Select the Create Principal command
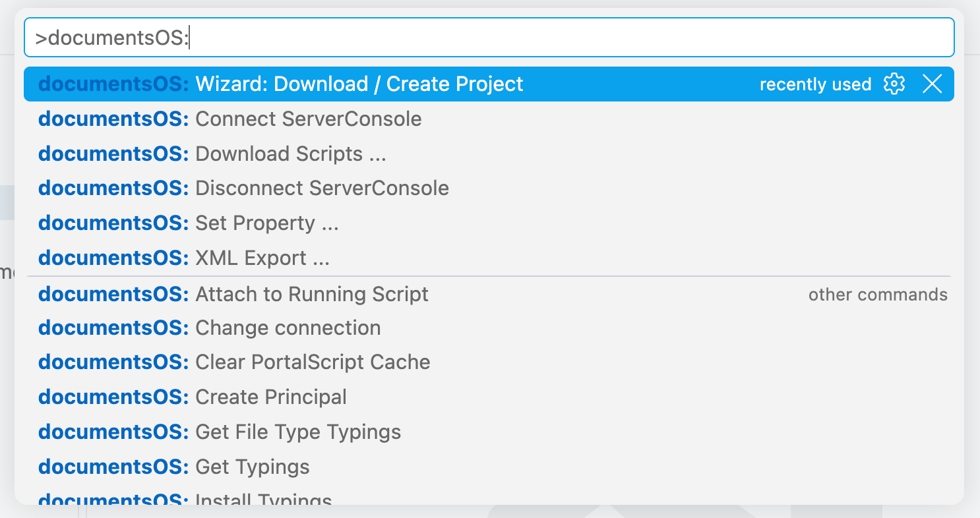 489,397
